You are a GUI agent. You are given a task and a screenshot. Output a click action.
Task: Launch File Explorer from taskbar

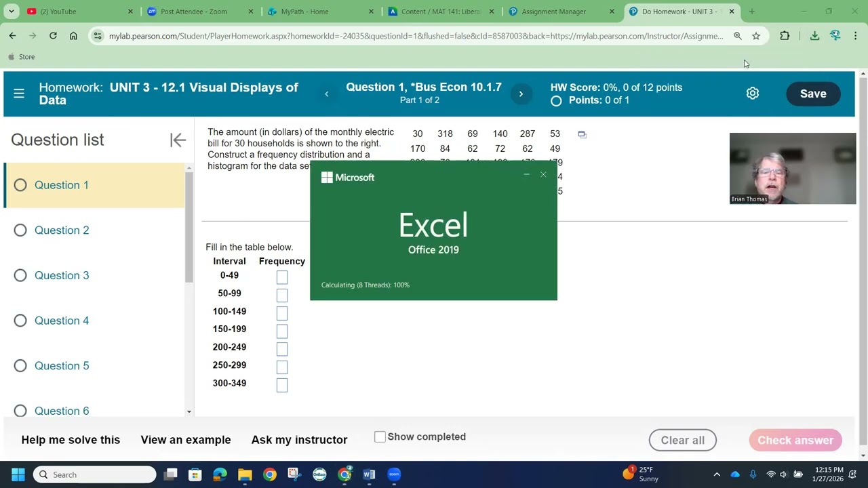pos(245,474)
